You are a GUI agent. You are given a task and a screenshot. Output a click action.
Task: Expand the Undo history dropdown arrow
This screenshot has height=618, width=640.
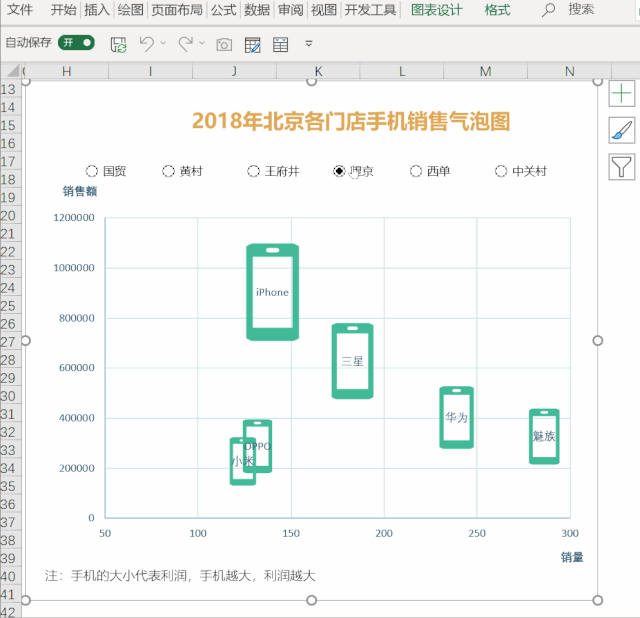[x=163, y=42]
